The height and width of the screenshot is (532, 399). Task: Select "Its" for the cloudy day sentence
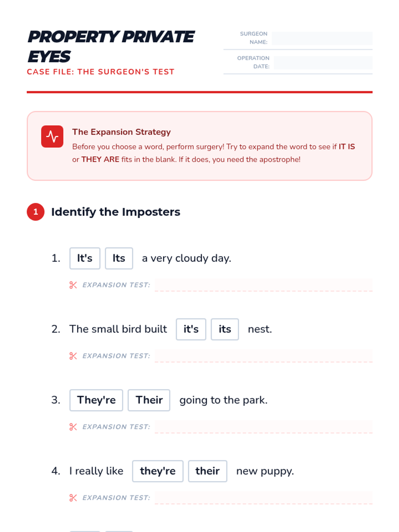click(x=119, y=258)
